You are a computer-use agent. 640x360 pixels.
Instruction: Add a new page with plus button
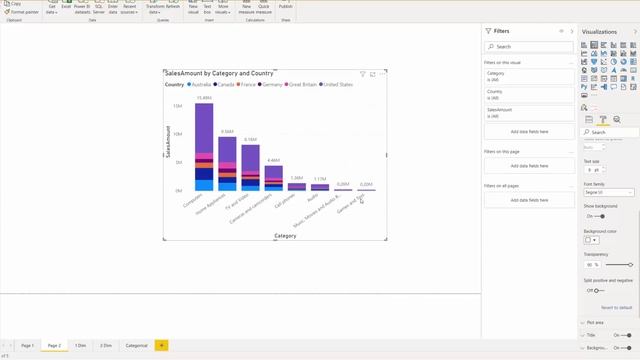click(x=161, y=346)
